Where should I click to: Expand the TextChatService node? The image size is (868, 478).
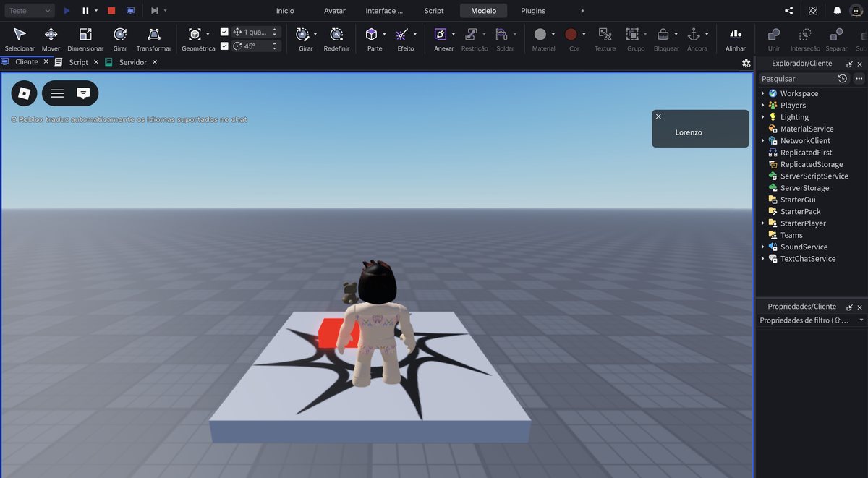(762, 258)
